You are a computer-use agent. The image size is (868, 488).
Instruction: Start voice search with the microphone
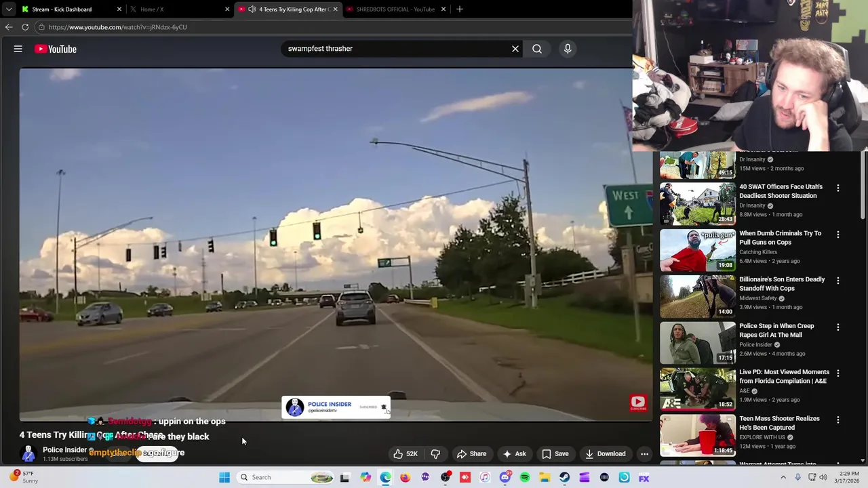568,49
